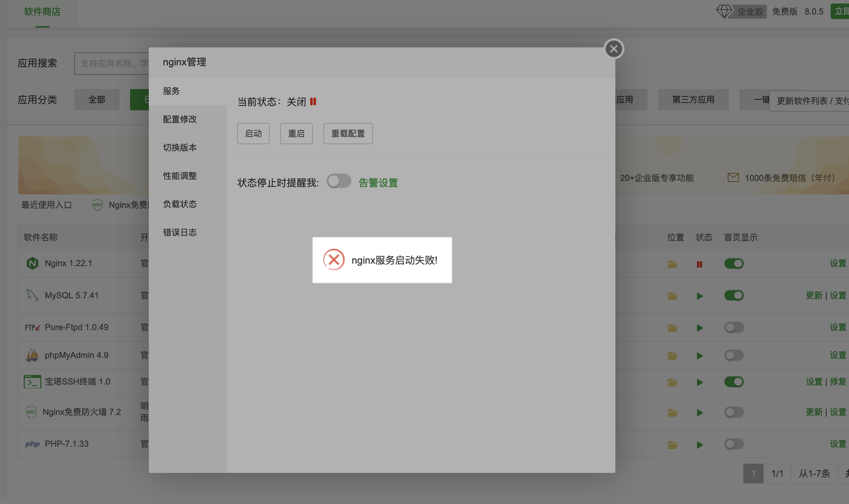Viewport: 849px width, 504px height.
Task: Click the red error icon in failure message
Action: click(334, 260)
